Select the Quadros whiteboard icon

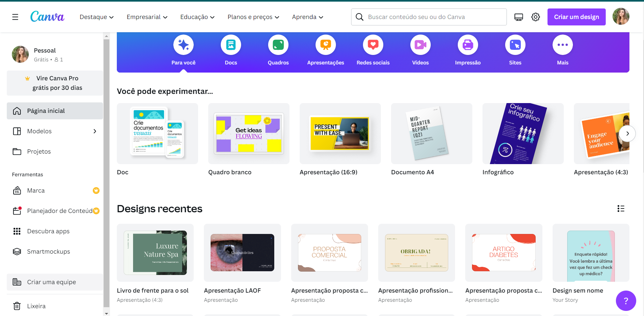coord(278,45)
